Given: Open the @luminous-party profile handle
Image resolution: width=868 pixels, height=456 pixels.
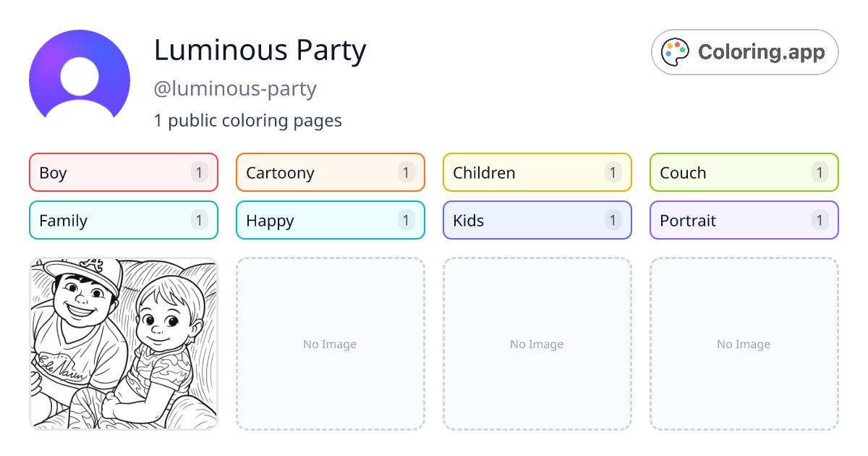Looking at the screenshot, I should tap(235, 88).
